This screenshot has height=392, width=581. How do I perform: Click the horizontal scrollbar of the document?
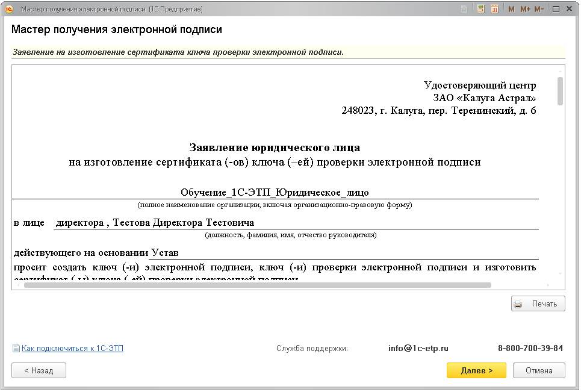(x=258, y=285)
